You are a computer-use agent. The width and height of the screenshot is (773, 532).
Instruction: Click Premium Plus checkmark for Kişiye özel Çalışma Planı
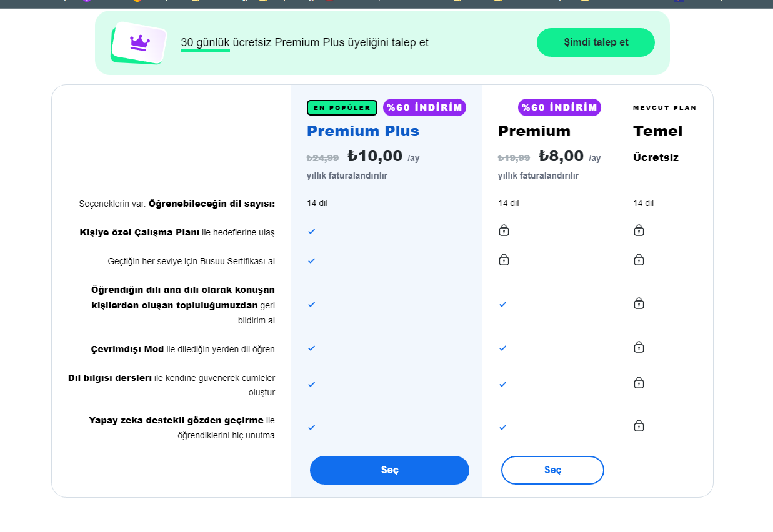pos(312,232)
